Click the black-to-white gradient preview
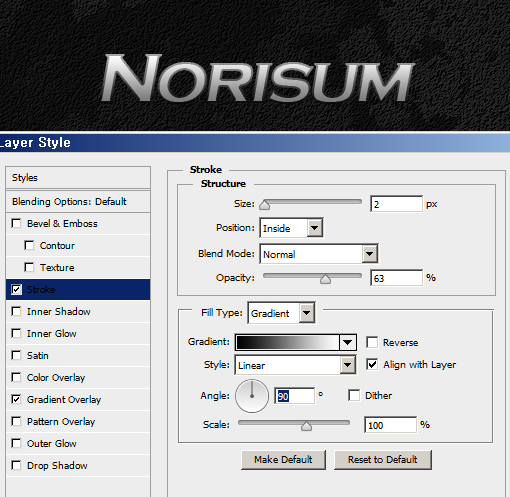The image size is (510, 497). 288,342
